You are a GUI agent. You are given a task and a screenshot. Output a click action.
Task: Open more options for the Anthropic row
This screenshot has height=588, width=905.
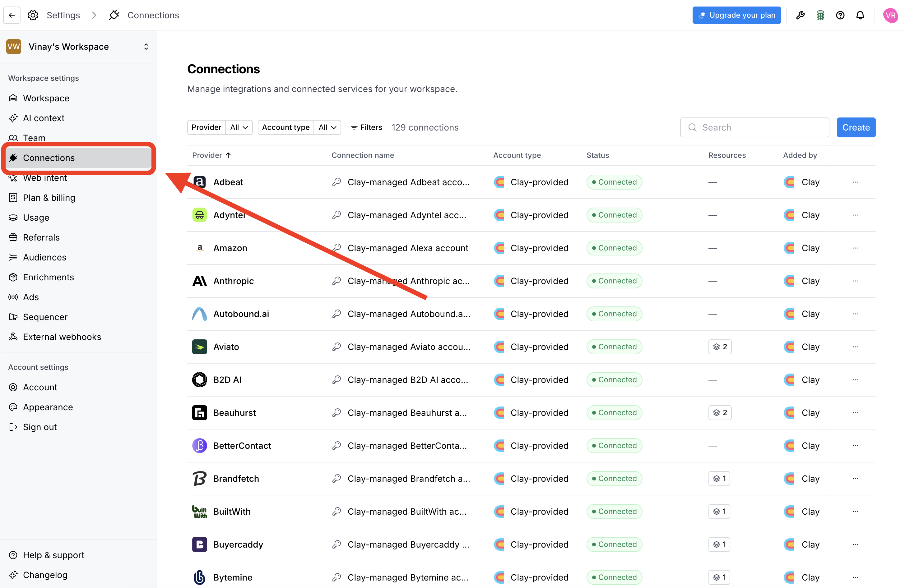(x=855, y=281)
